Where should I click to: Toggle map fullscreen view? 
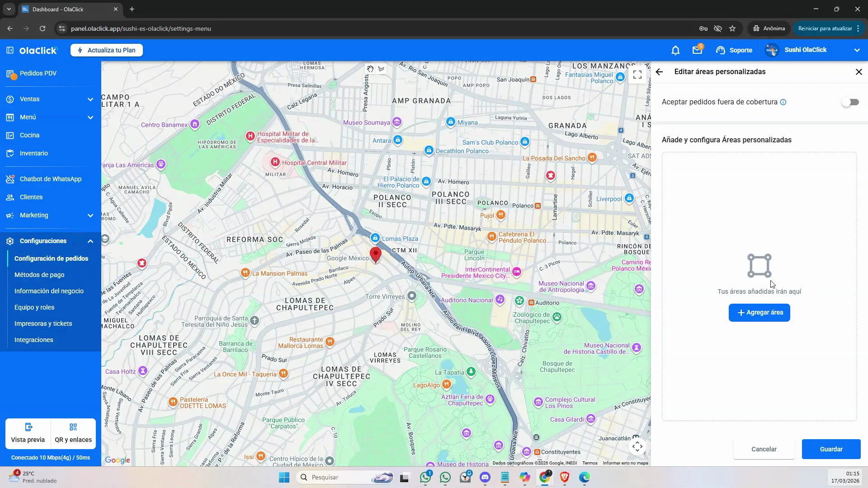(x=637, y=75)
